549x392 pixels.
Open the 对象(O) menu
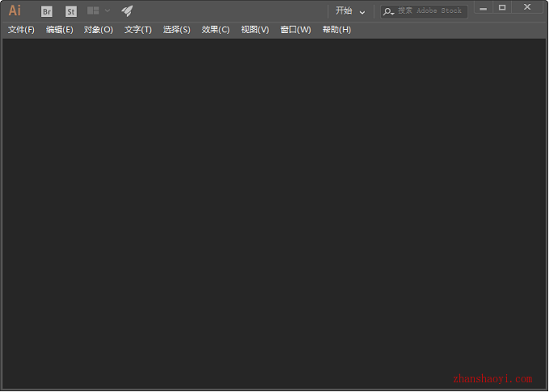pyautogui.click(x=98, y=30)
